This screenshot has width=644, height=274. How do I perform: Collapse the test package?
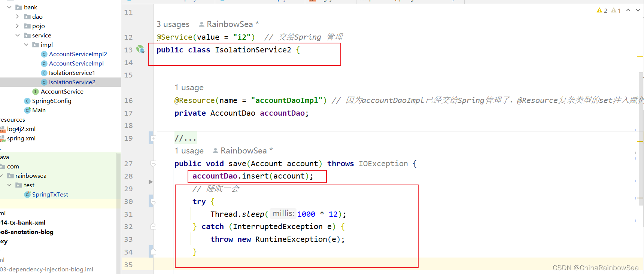pyautogui.click(x=9, y=185)
